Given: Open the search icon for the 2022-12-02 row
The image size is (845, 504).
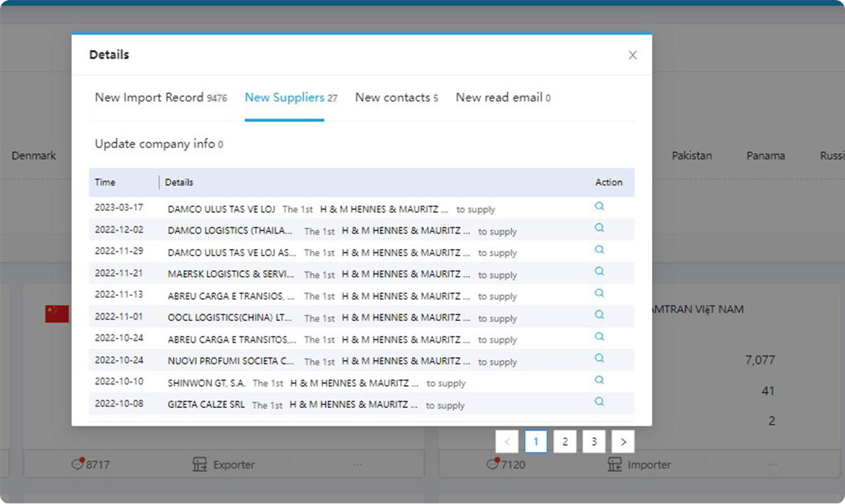Looking at the screenshot, I should coord(599,228).
